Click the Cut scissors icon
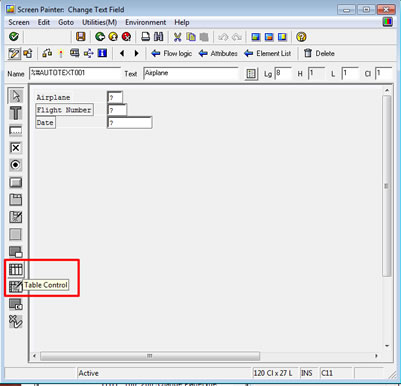Viewport: 401px width, 386px height. tap(177, 37)
